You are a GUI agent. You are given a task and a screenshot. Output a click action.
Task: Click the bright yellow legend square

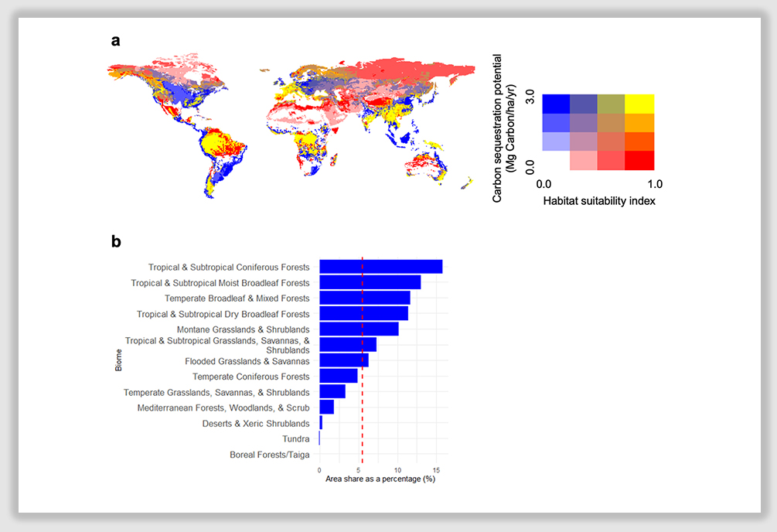640,104
